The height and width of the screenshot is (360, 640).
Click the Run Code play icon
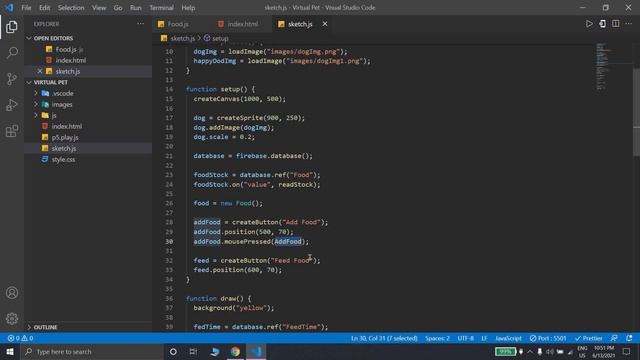pos(589,24)
